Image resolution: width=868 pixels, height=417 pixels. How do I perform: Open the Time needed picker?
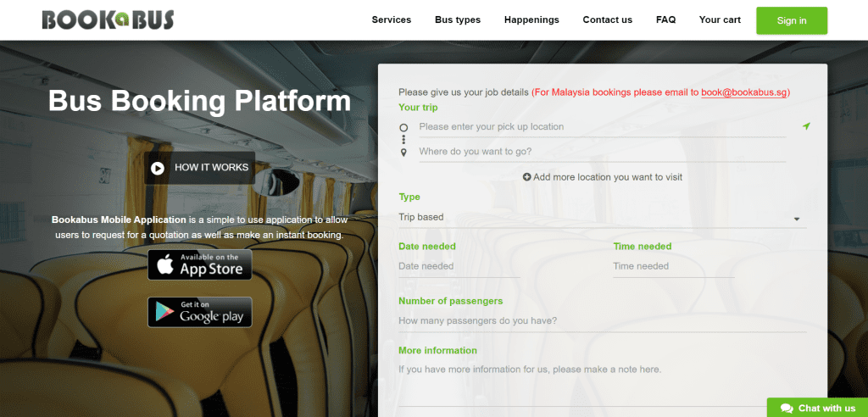(674, 266)
